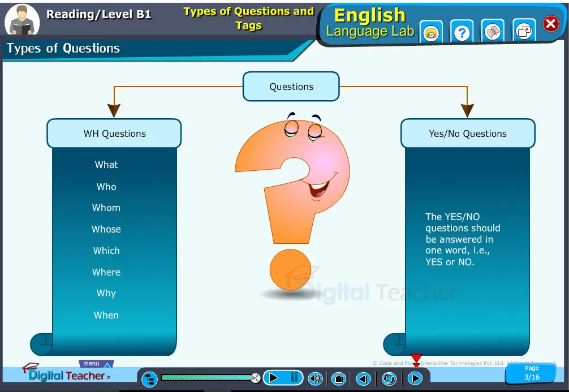Click the play button in the control bar

point(273,378)
